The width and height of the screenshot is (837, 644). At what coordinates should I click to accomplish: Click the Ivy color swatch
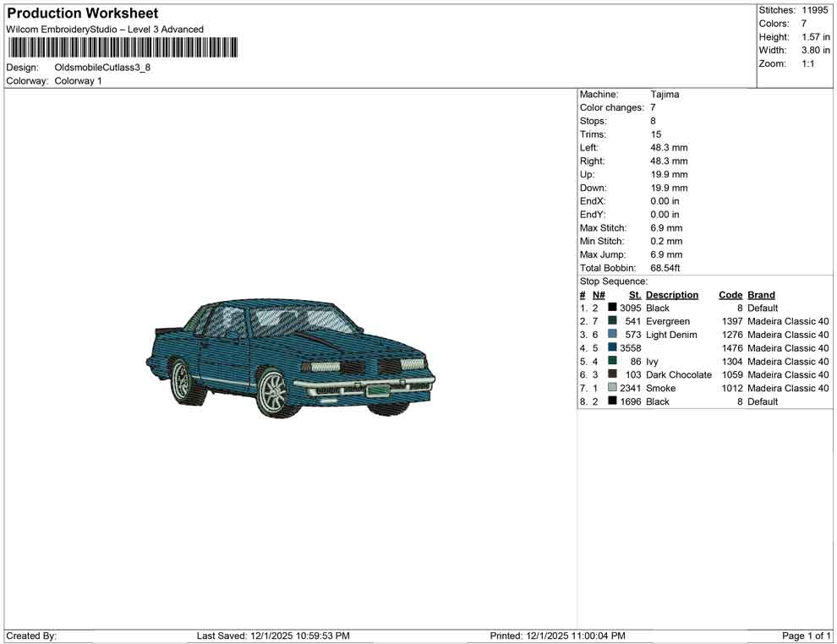tap(612, 361)
